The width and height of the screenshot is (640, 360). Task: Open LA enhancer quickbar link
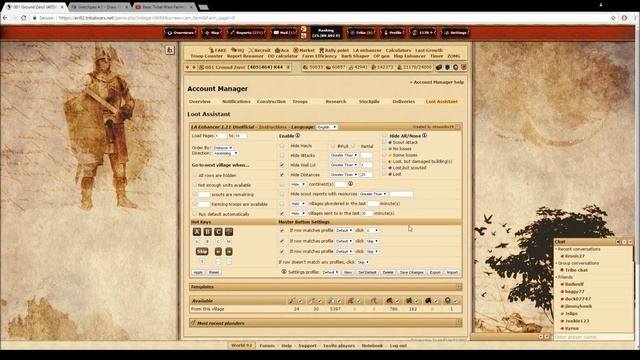[367, 50]
